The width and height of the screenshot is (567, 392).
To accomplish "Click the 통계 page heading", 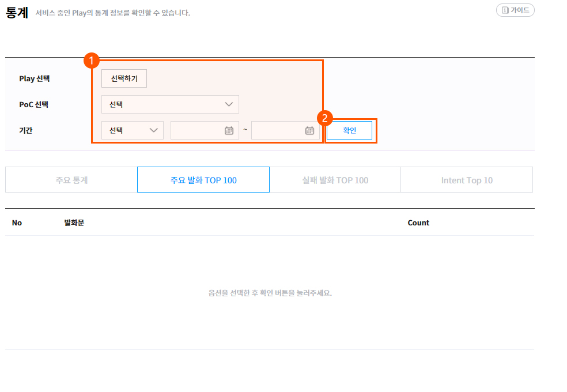I will tap(17, 13).
